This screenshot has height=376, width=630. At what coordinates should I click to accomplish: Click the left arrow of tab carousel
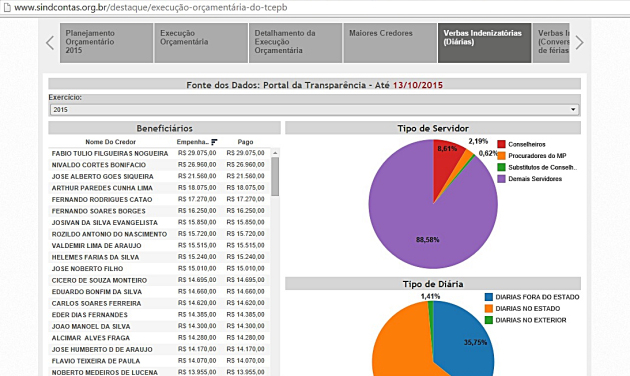coord(50,43)
